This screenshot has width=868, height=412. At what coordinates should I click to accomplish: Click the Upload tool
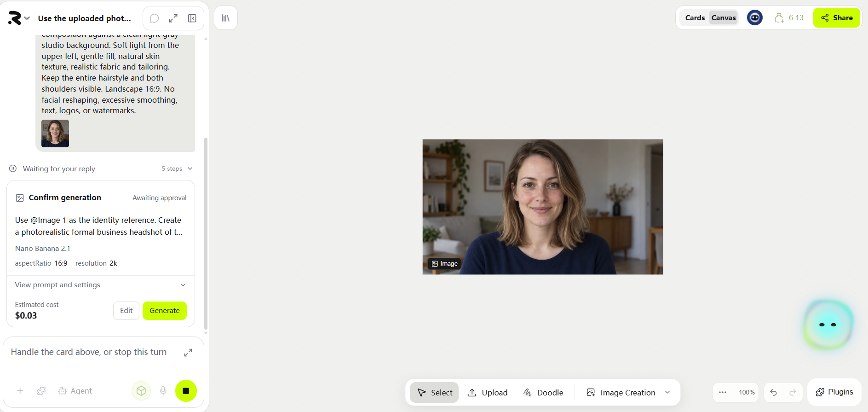488,393
